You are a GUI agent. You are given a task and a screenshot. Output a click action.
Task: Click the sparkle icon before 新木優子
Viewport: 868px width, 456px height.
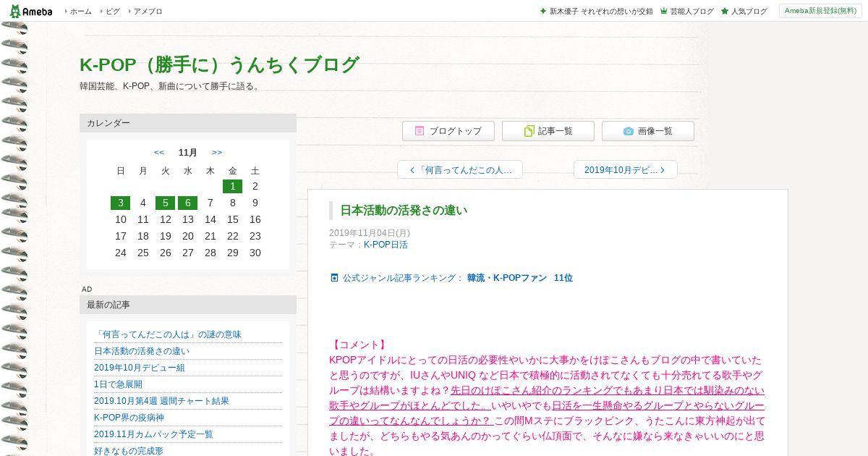coord(543,12)
